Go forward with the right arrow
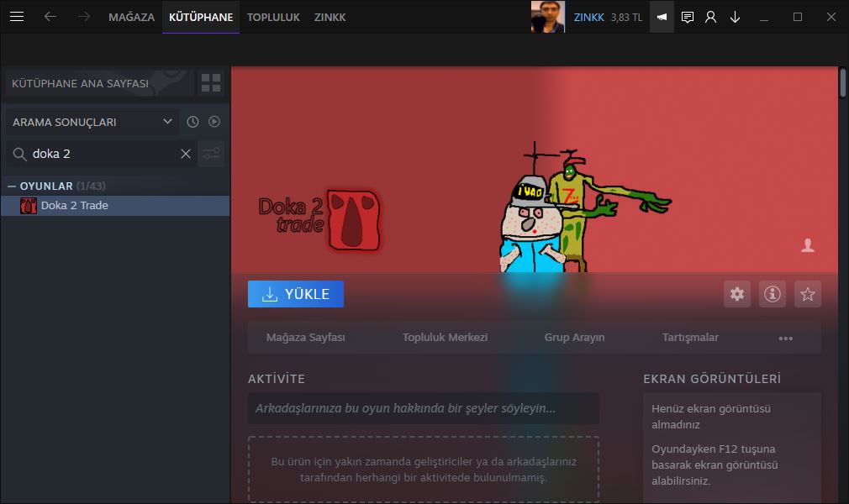The height and width of the screenshot is (504, 849). (x=83, y=17)
